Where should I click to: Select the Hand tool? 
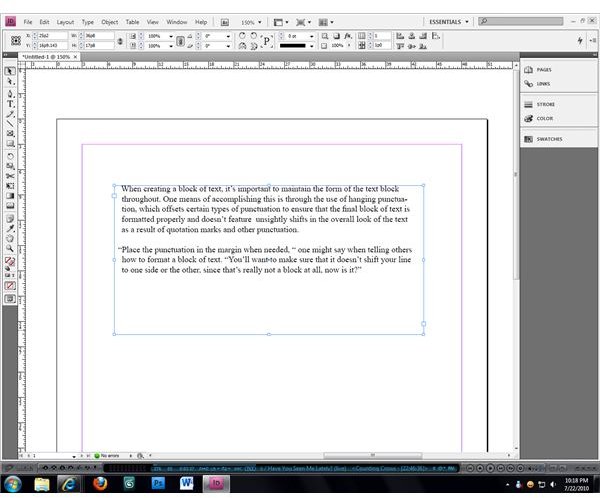click(10, 238)
